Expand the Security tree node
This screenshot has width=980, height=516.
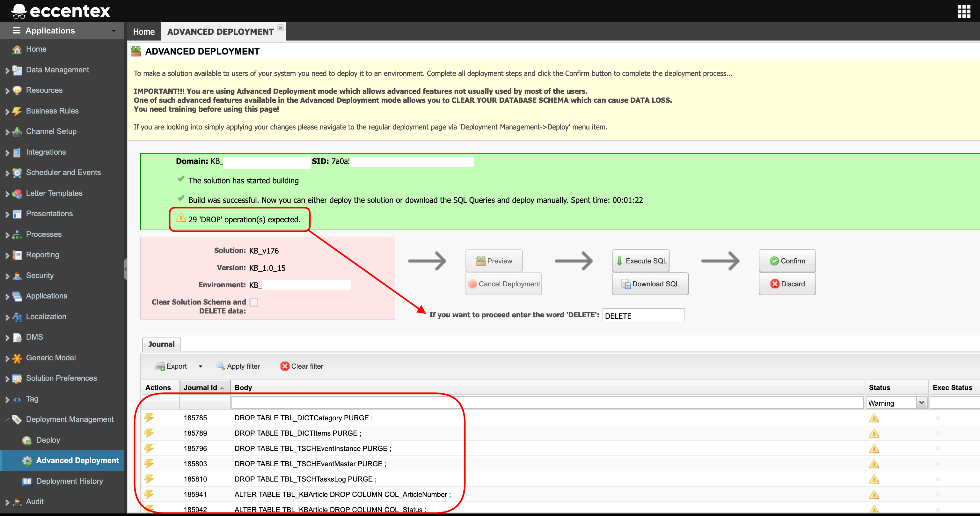point(7,276)
